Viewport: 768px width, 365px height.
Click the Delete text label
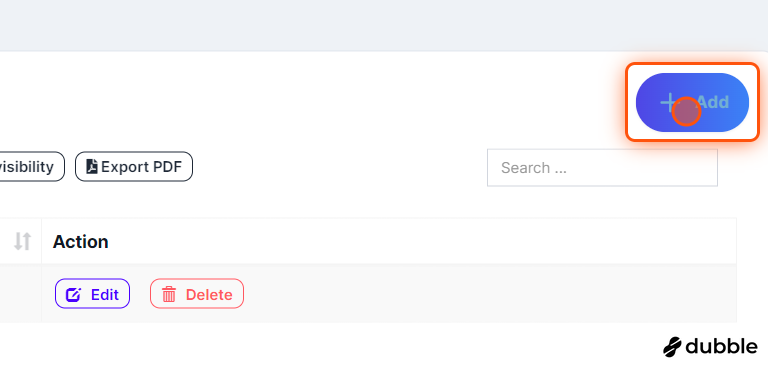coord(209,294)
